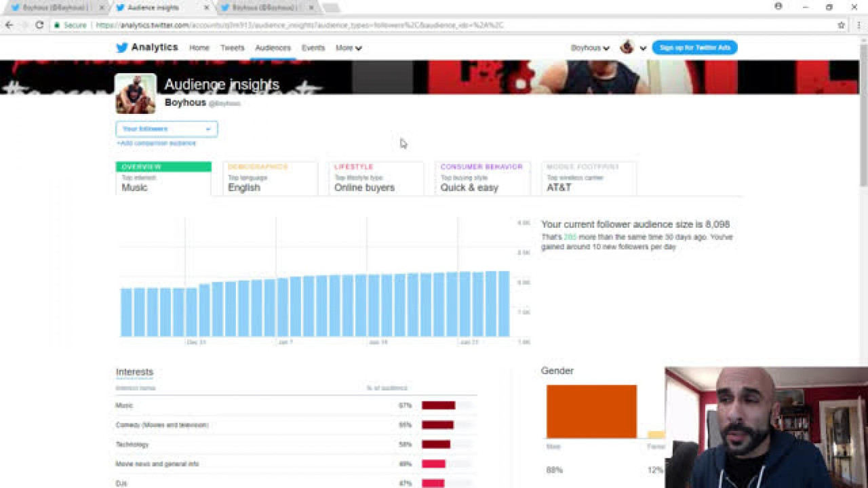
Task: Select the Consumer Behavior tab
Action: 483,179
